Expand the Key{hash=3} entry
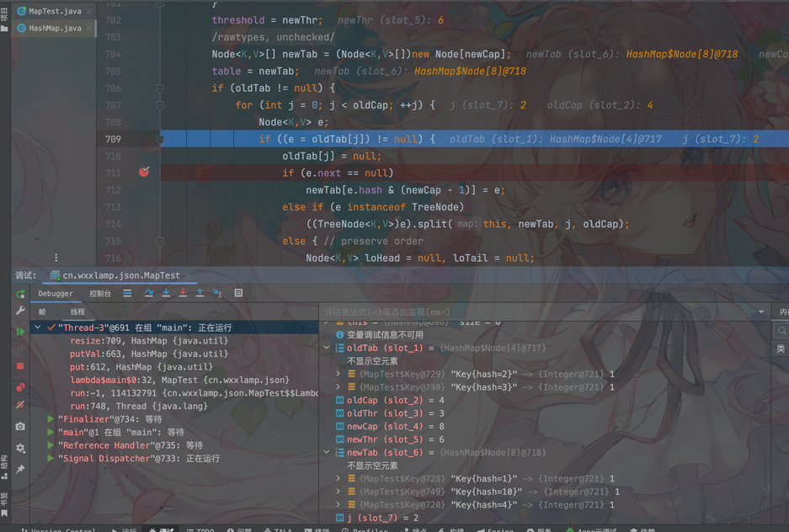This screenshot has height=532, width=789. click(x=339, y=386)
